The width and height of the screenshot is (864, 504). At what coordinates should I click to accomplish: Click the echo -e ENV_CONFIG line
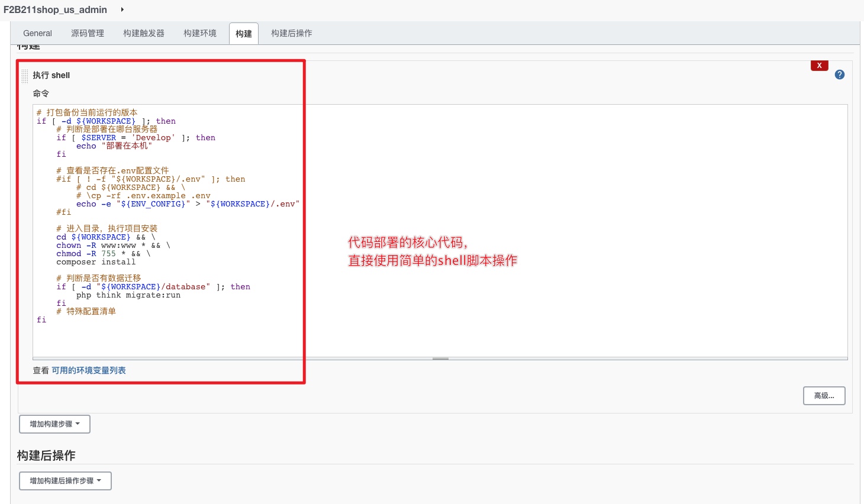pyautogui.click(x=188, y=204)
